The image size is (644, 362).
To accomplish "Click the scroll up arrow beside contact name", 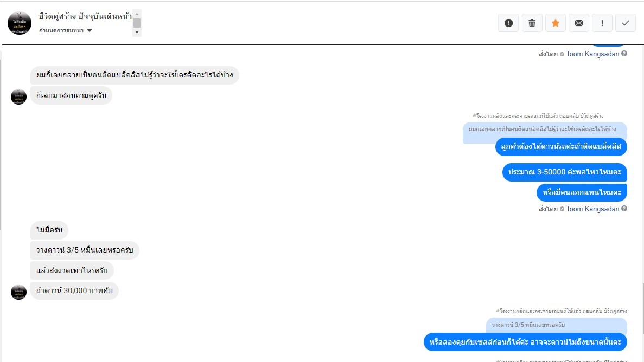I will coord(137,15).
